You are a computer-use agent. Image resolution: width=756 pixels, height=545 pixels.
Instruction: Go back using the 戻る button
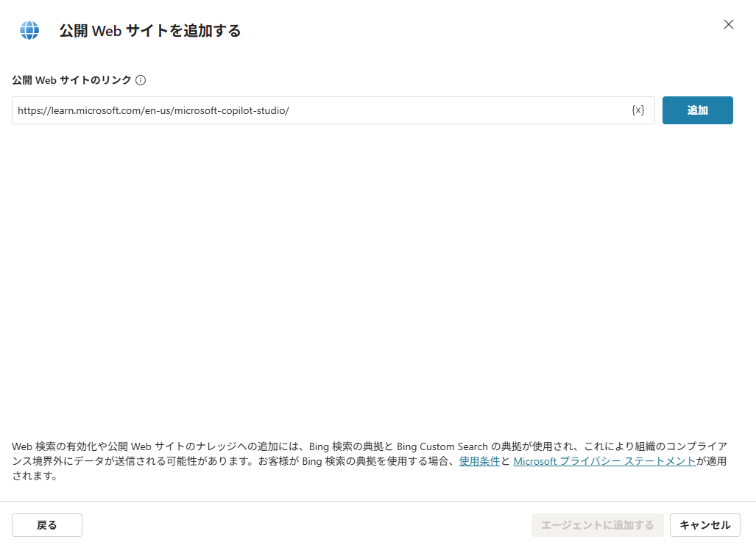click(x=47, y=524)
